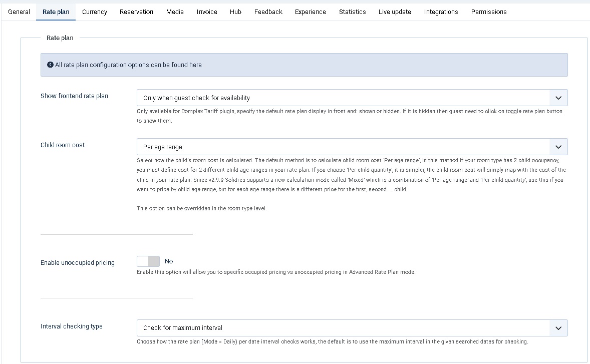Open the Permissions tab

[x=488, y=12]
